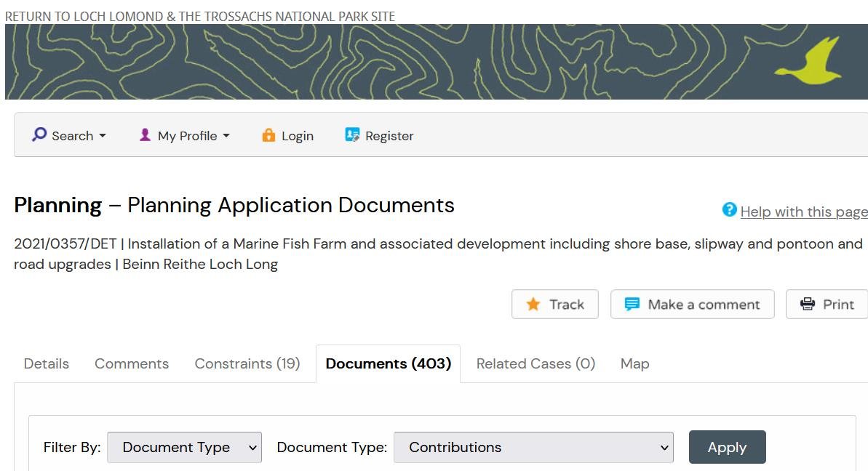This screenshot has width=868, height=471.
Task: Open the Comments tab
Action: click(132, 364)
